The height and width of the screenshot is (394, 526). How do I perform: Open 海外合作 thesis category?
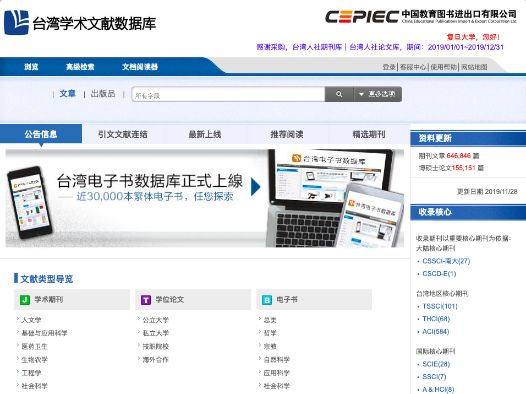coord(156,359)
